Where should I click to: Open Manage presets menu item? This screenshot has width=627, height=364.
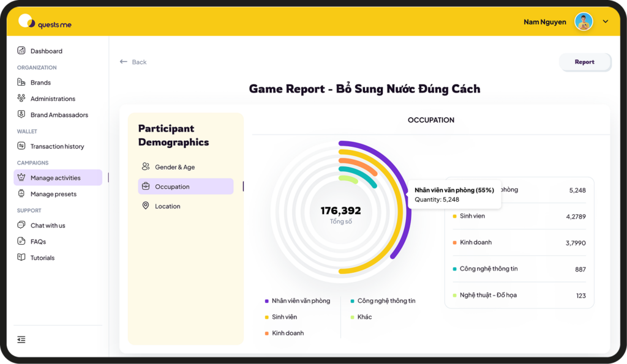53,194
